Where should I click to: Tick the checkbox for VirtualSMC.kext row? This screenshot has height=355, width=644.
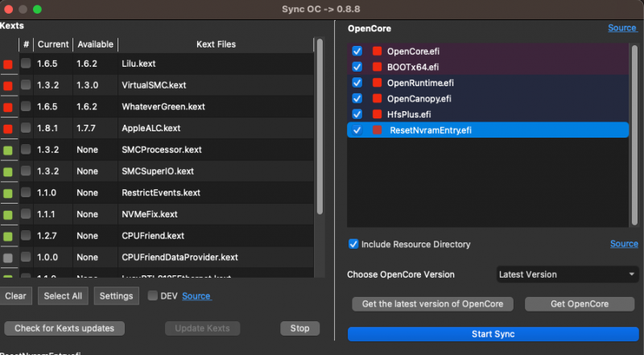click(x=27, y=85)
